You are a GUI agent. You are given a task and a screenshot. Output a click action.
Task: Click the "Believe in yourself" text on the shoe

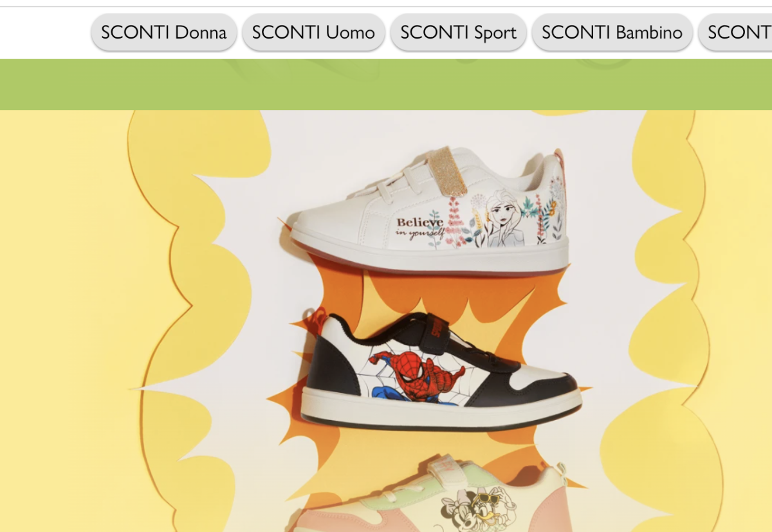click(x=420, y=228)
